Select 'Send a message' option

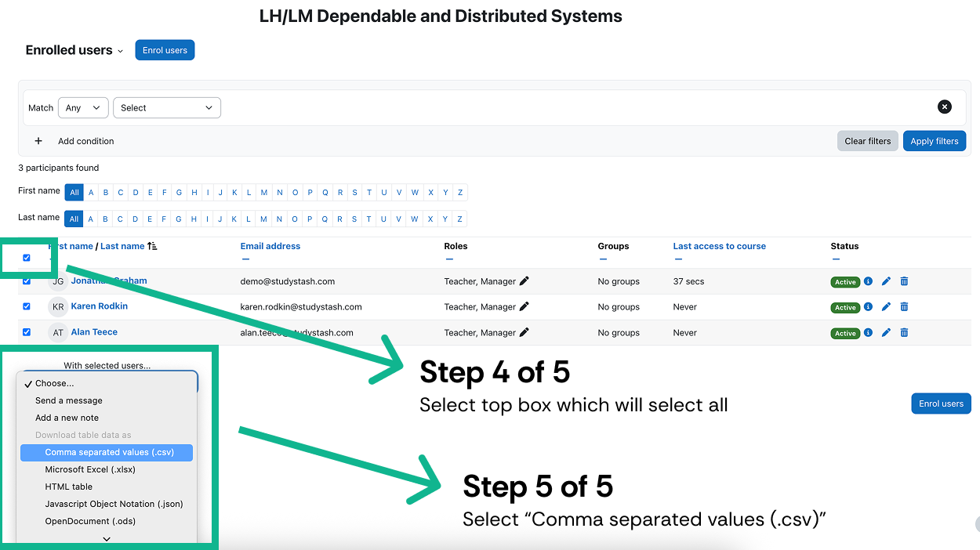pyautogui.click(x=107, y=400)
